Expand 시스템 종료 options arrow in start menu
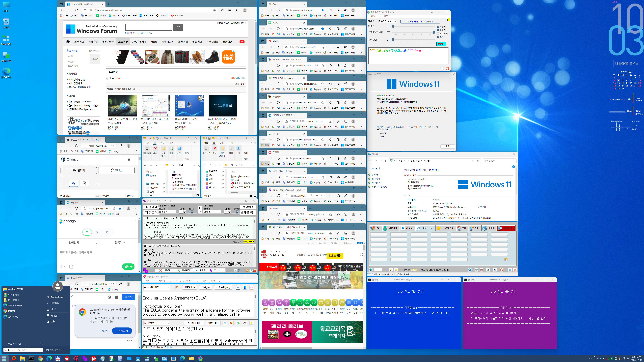 pyautogui.click(x=63, y=350)
